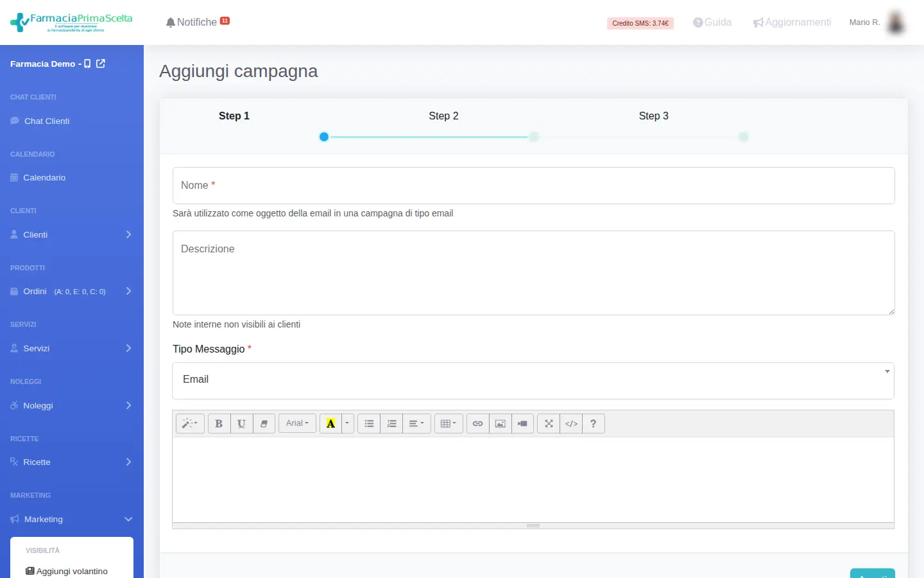Switch to code view in editor
924x578 pixels.
[571, 423]
